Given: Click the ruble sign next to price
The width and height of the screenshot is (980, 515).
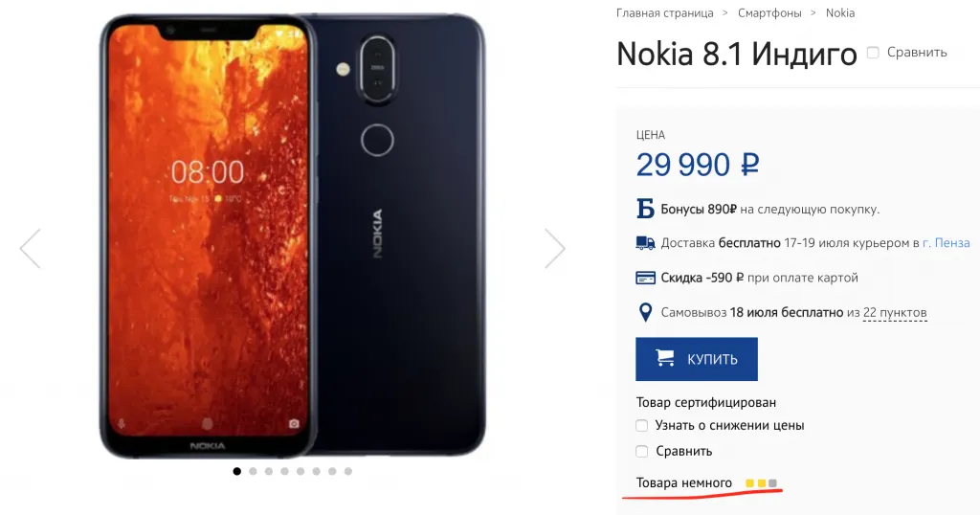Looking at the screenshot, I should (749, 165).
